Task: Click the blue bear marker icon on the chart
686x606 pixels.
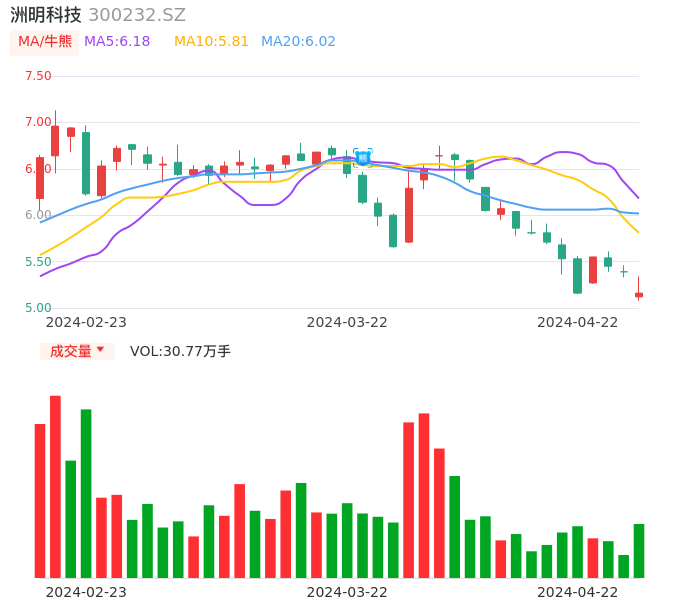Action: point(363,158)
